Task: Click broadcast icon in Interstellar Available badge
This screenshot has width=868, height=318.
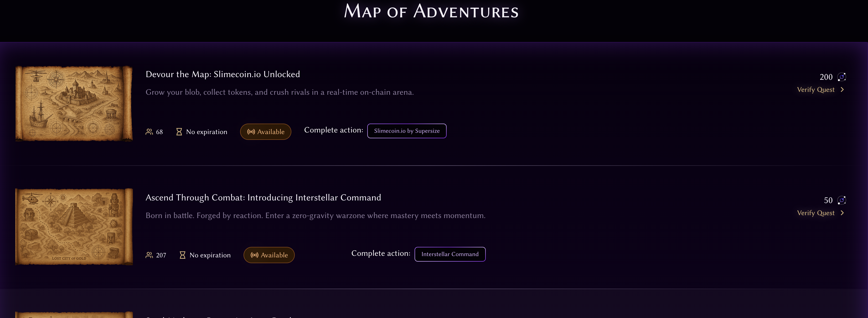Action: (x=254, y=255)
